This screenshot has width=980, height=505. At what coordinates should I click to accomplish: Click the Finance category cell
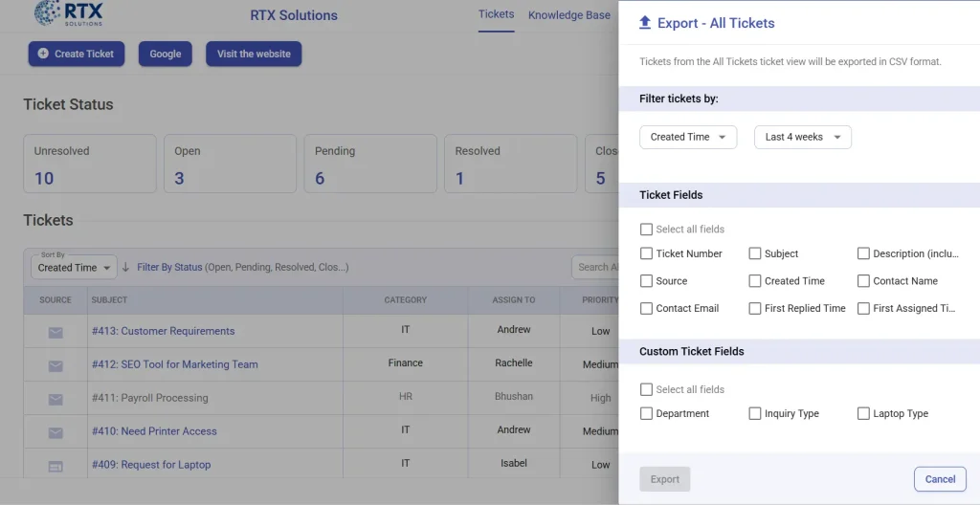point(406,362)
